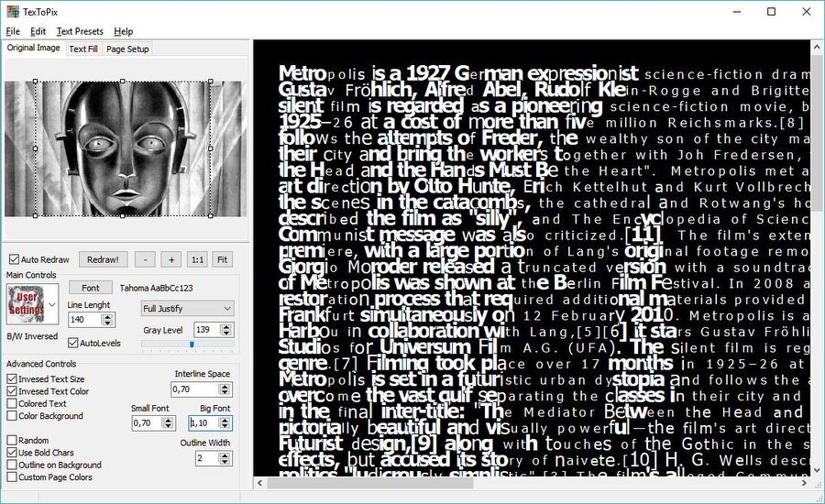825x504 pixels.
Task: Click the Small Font value field
Action: [147, 423]
